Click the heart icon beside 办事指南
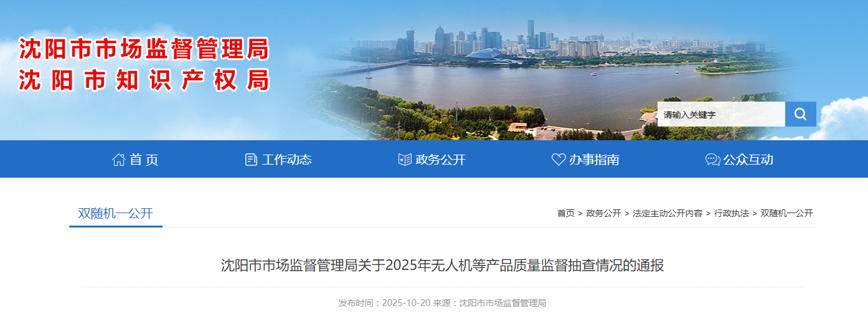Viewport: 868px width, 321px height. click(559, 160)
